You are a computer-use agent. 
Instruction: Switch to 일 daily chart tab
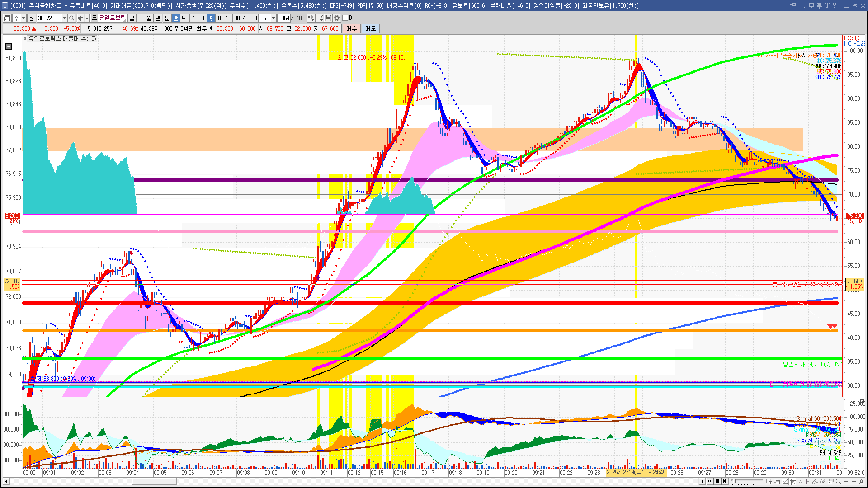[132, 18]
